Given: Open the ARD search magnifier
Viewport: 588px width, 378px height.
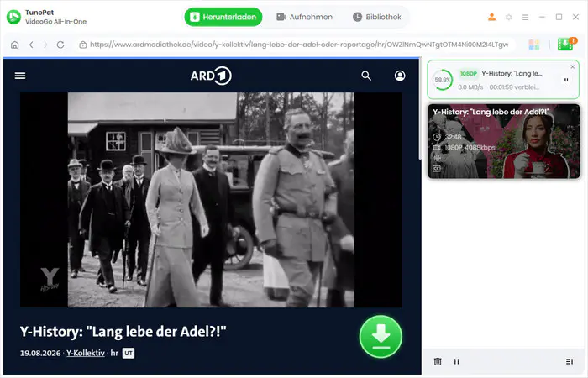Looking at the screenshot, I should pyautogui.click(x=366, y=76).
